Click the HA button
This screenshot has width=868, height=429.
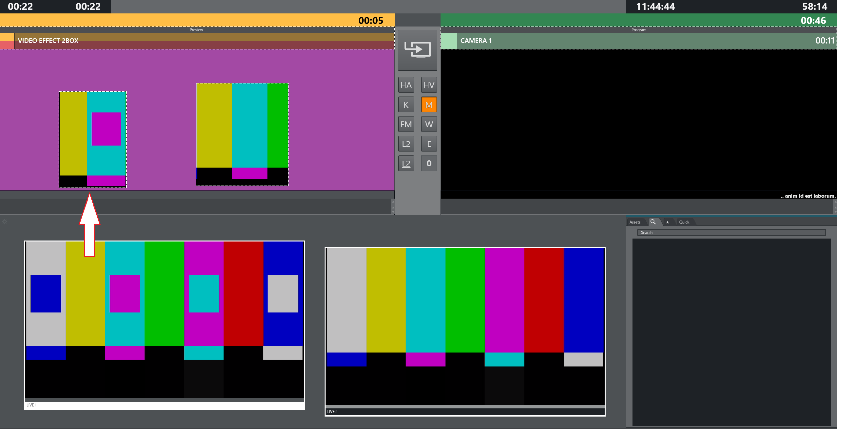click(x=406, y=85)
